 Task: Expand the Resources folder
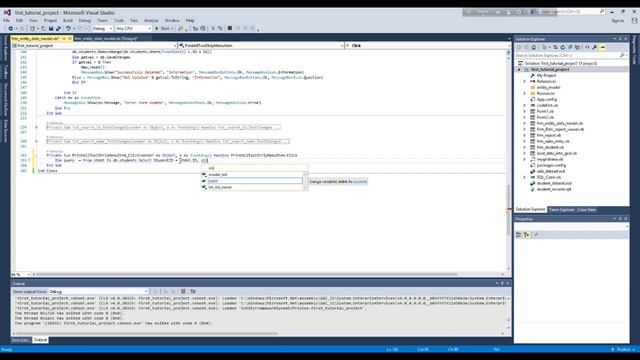click(525, 93)
